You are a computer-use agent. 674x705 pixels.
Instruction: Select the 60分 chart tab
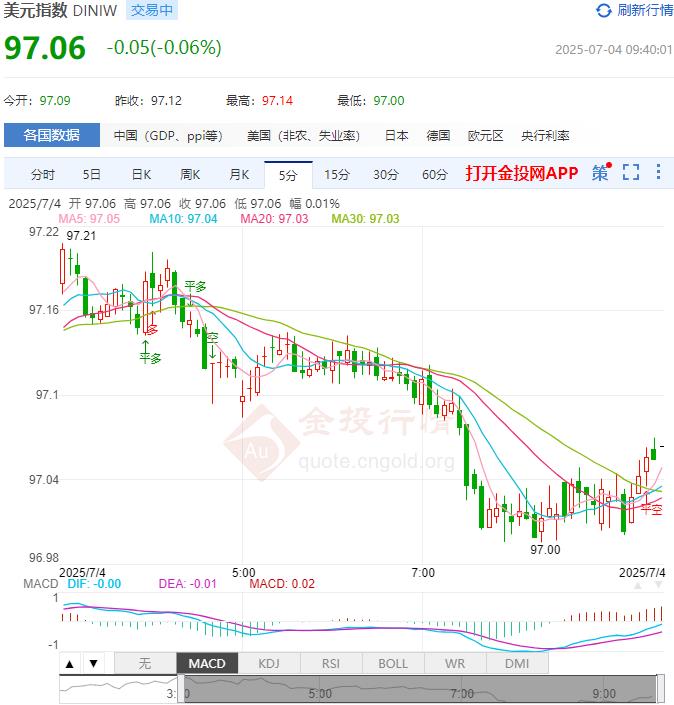tap(435, 174)
